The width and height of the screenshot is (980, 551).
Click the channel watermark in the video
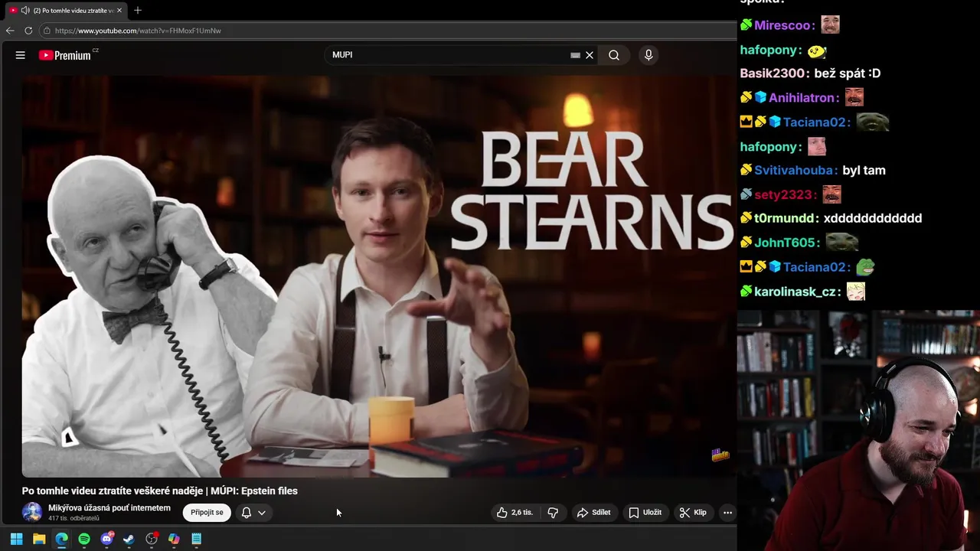(x=720, y=455)
